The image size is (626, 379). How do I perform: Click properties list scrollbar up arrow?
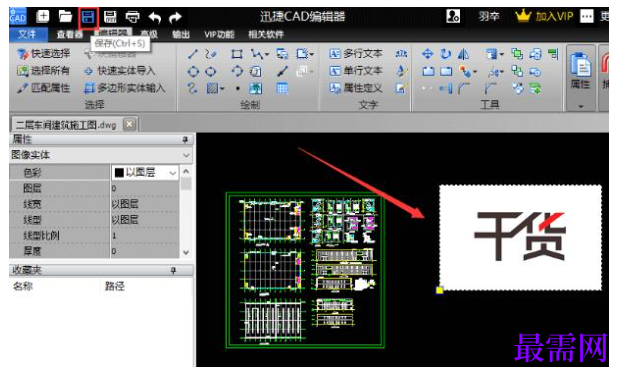186,172
